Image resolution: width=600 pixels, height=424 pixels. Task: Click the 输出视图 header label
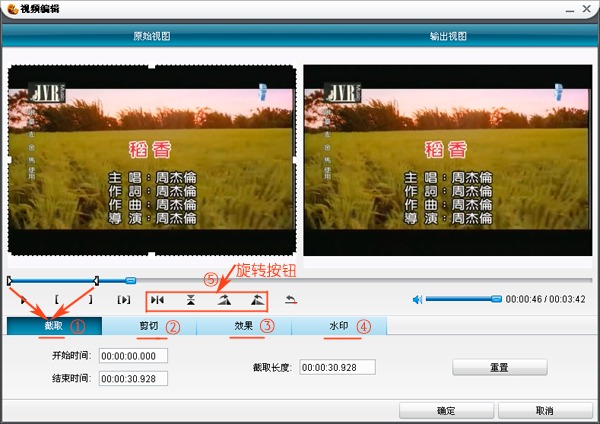tap(448, 36)
